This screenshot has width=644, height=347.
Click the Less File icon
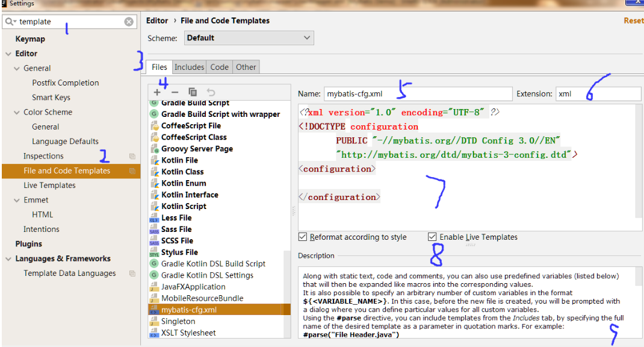click(154, 217)
